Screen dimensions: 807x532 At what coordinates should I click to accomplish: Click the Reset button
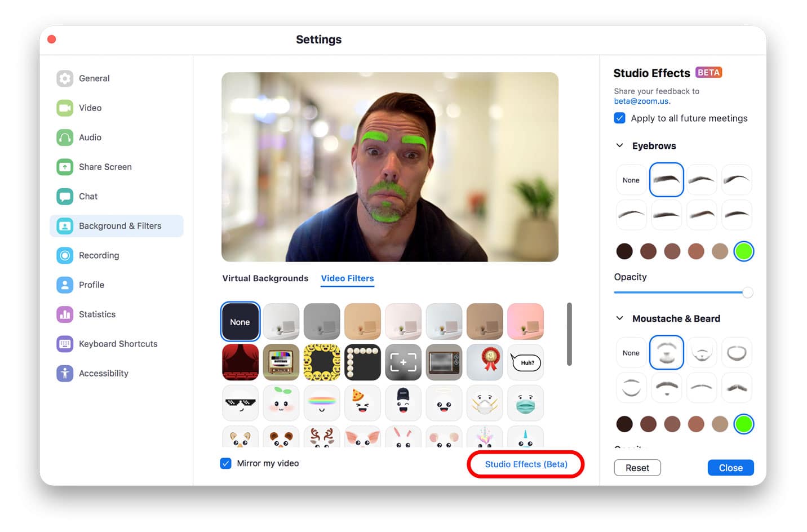point(637,468)
